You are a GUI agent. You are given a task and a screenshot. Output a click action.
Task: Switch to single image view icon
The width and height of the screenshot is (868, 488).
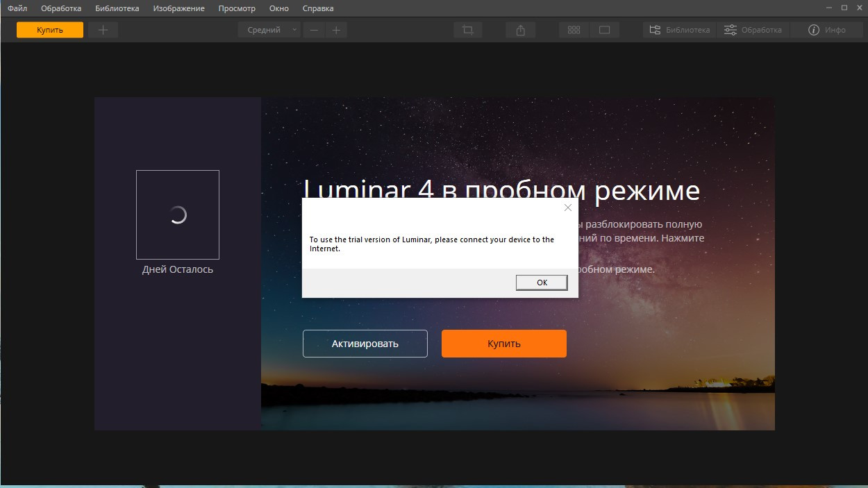pos(604,30)
